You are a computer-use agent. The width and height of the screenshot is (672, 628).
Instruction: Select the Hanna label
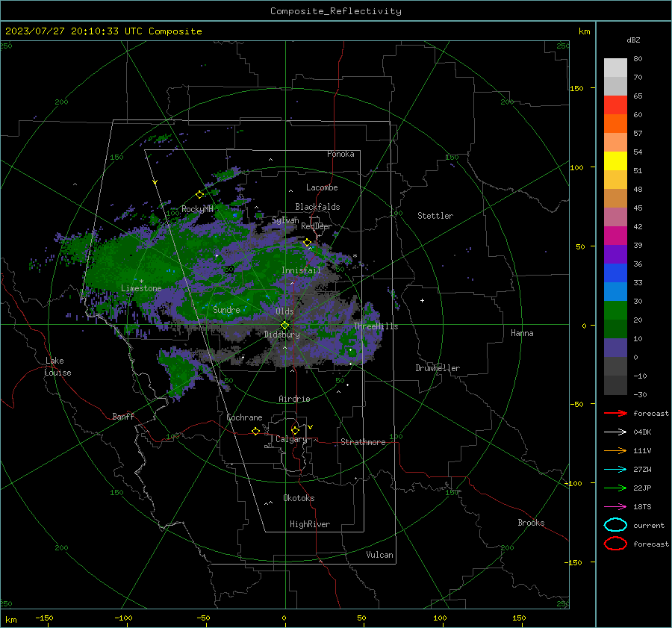(x=522, y=333)
